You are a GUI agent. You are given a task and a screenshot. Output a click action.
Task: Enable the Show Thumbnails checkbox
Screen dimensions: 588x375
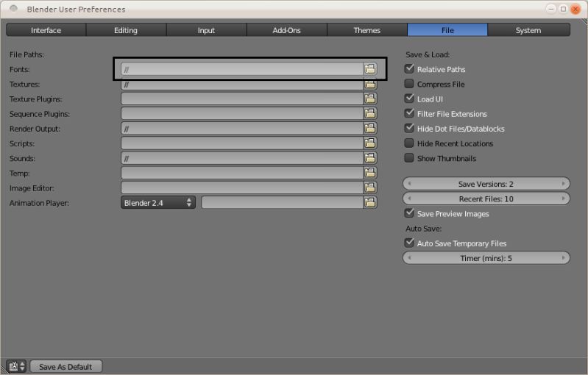[409, 157]
